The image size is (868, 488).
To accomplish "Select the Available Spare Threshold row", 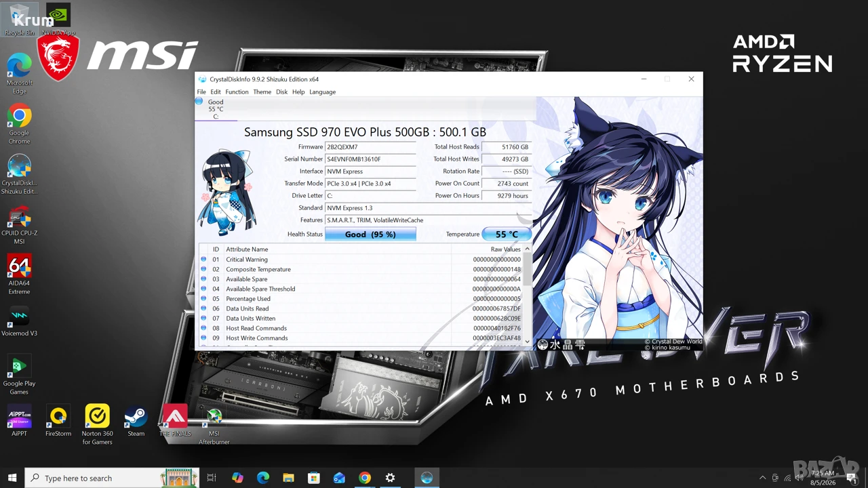I will (x=361, y=289).
